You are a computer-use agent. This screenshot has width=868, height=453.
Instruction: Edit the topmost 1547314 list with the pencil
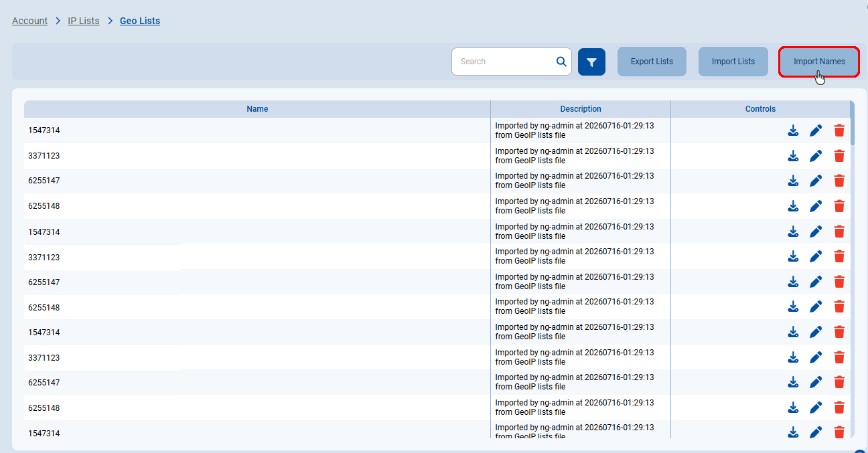816,130
